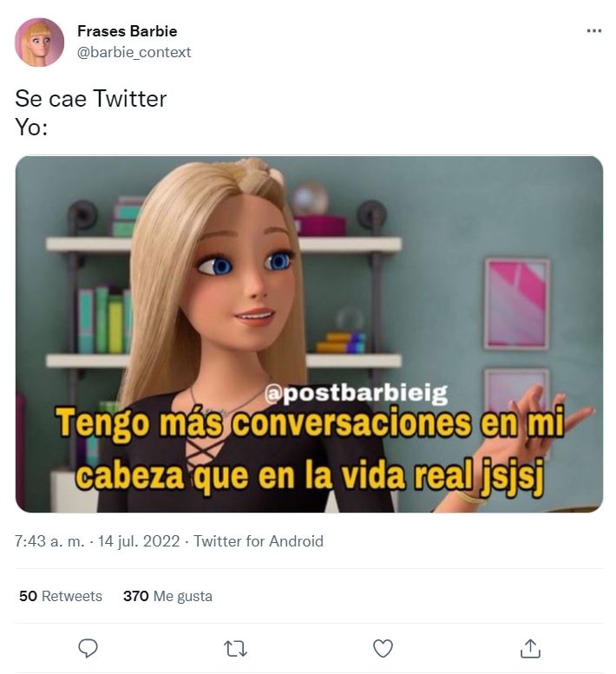Click the Retweets label text
This screenshot has width=616, height=674.
click(72, 596)
